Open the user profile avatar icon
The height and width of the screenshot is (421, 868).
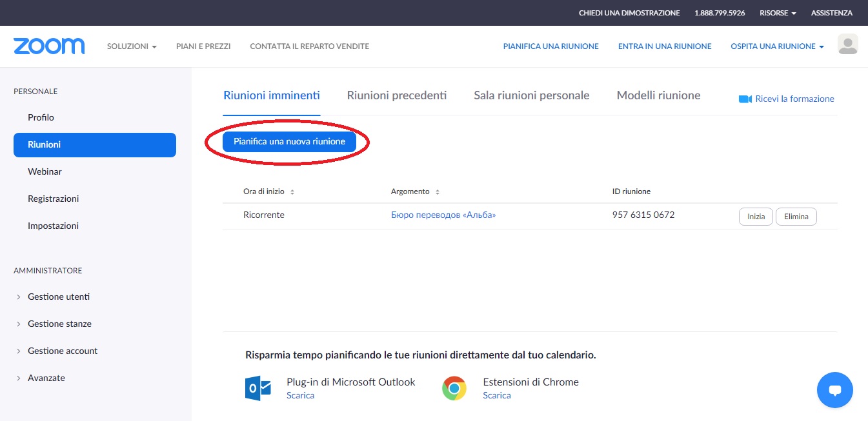click(x=847, y=44)
